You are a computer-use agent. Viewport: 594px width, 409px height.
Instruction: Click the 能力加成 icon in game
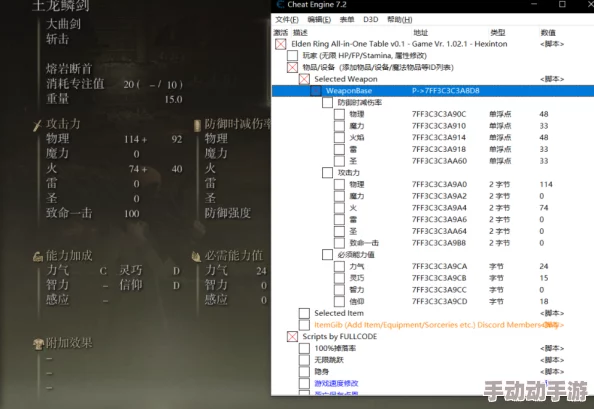pos(38,257)
